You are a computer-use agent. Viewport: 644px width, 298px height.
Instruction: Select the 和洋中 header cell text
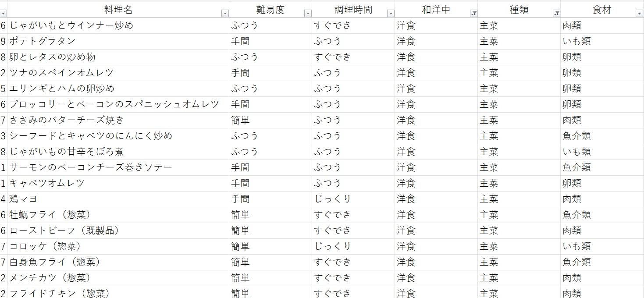(436, 10)
